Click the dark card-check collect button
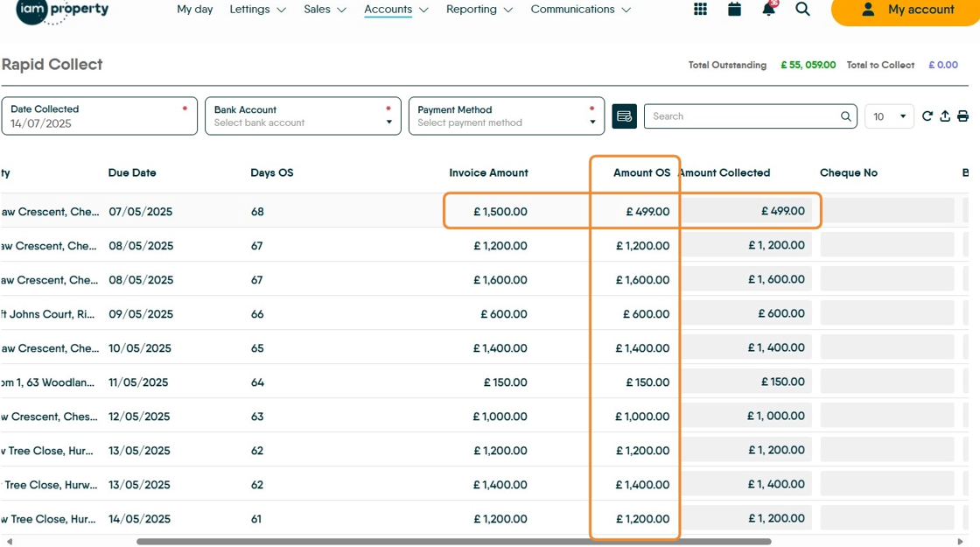The width and height of the screenshot is (980, 547). pos(624,116)
